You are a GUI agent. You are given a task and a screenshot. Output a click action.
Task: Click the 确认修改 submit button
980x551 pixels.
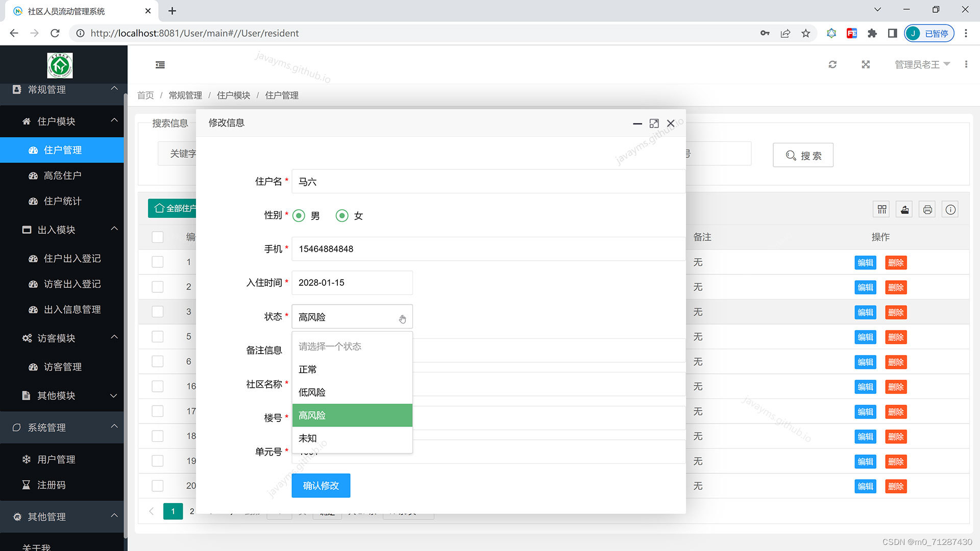pyautogui.click(x=321, y=486)
